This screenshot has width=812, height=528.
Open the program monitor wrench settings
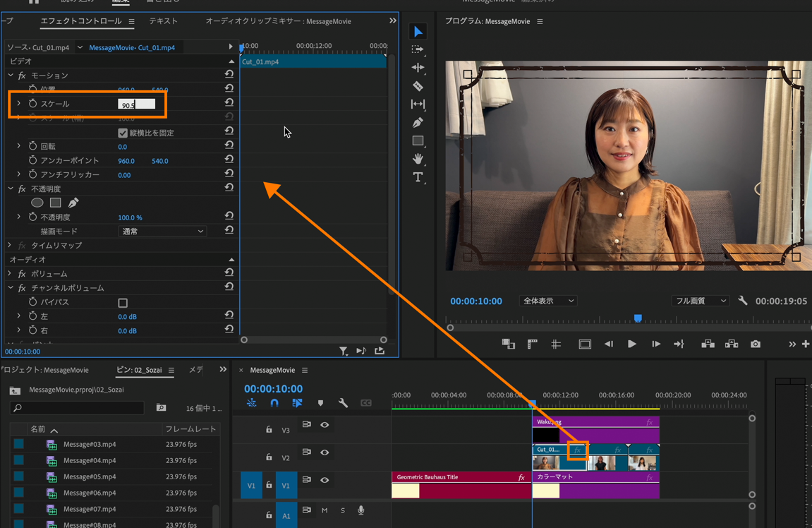click(743, 301)
